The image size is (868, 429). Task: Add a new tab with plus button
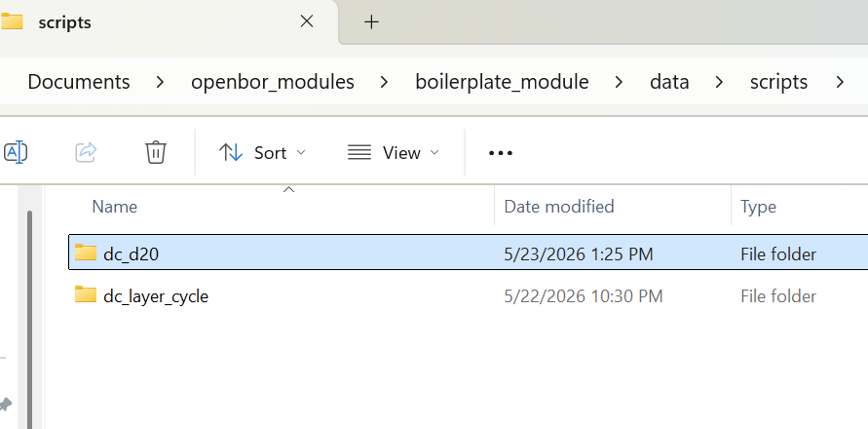(x=371, y=22)
